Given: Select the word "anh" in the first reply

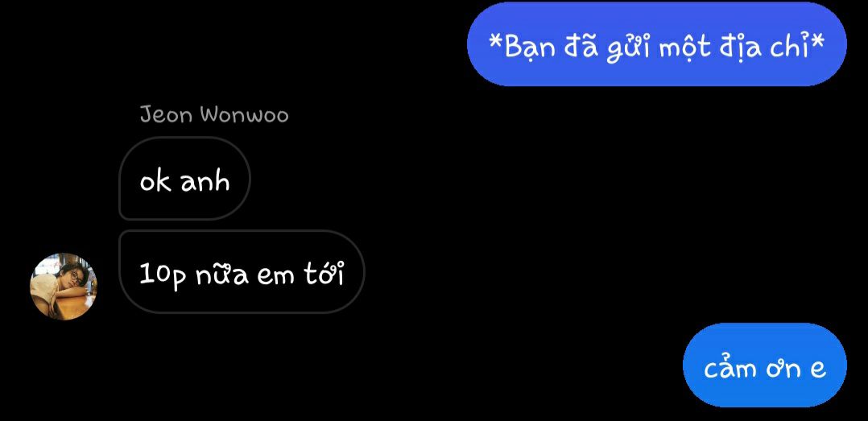Looking at the screenshot, I should tap(205, 180).
